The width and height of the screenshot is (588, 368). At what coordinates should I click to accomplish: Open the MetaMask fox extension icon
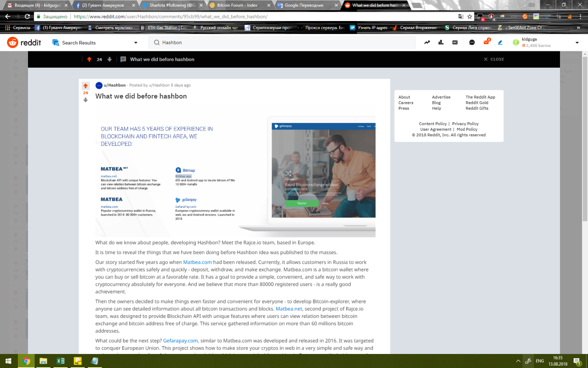pos(570,16)
